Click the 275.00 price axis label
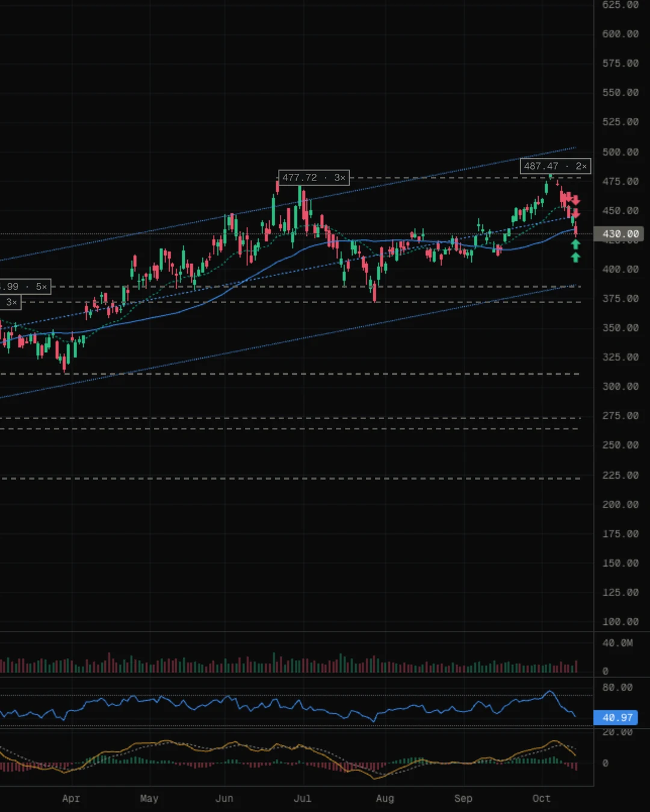The width and height of the screenshot is (650, 812). point(621,416)
